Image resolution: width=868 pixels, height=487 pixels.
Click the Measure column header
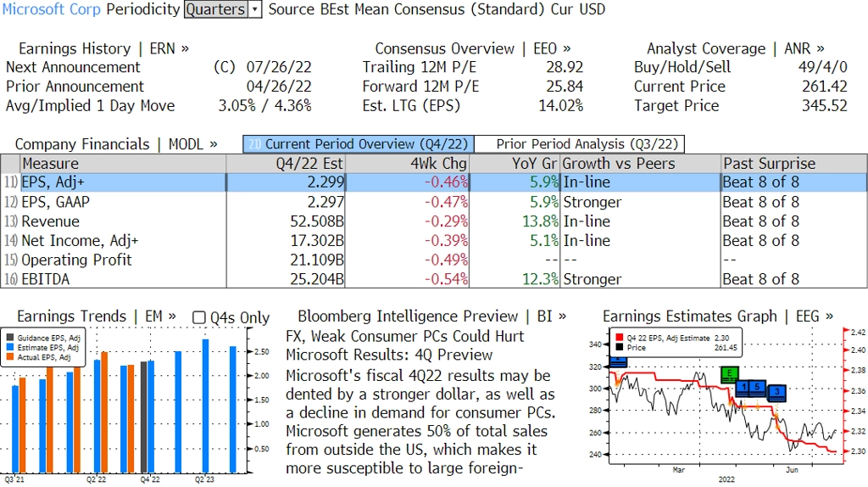(123, 164)
